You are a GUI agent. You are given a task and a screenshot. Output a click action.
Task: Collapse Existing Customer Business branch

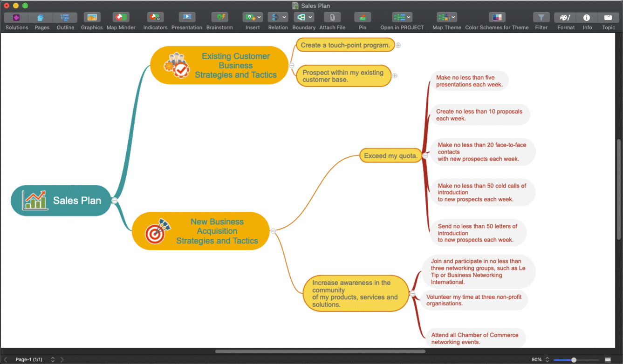click(292, 65)
